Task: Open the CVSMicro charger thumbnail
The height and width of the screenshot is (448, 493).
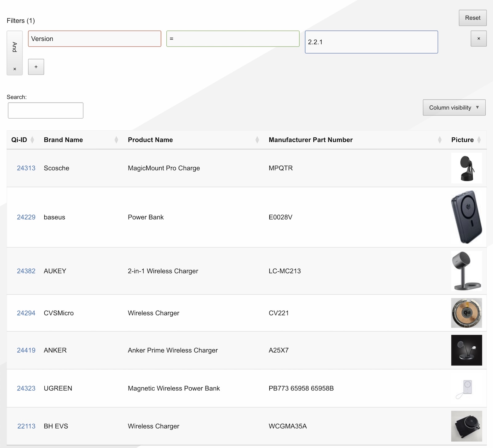Action: [x=466, y=313]
